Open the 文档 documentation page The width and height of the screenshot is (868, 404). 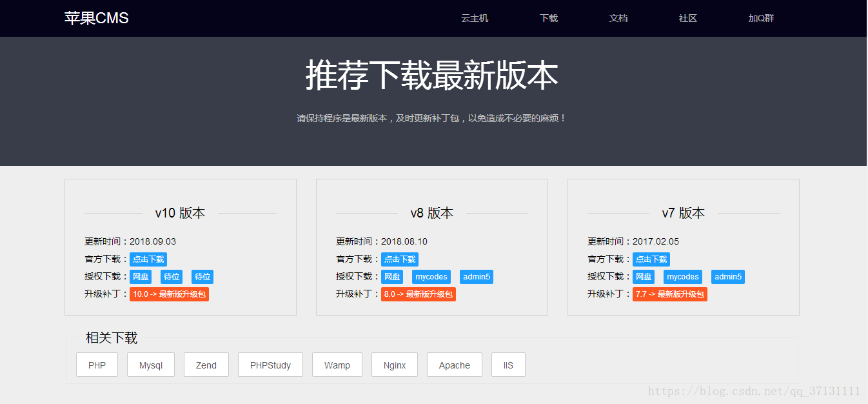point(618,18)
